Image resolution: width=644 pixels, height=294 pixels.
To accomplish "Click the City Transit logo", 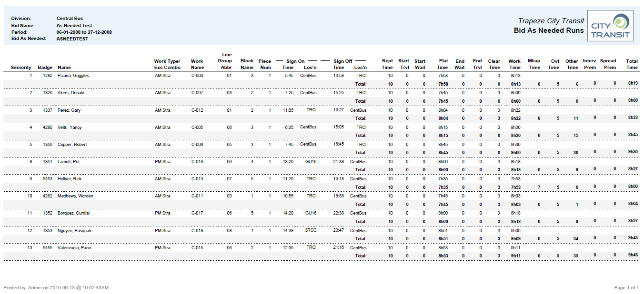I will 610,25.
